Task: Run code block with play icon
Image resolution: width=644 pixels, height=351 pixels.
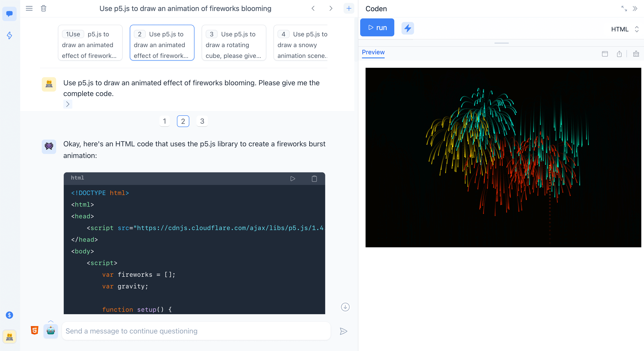Action: [293, 179]
